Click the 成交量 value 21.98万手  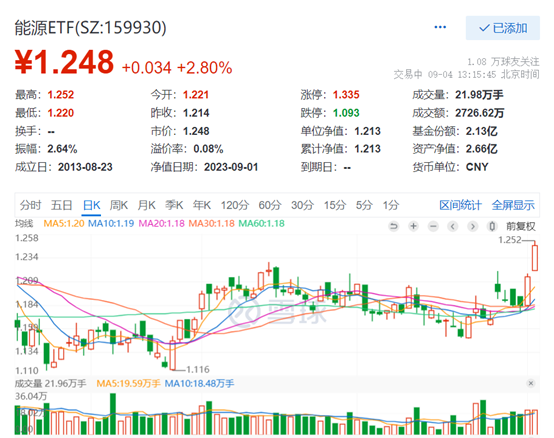tap(479, 95)
